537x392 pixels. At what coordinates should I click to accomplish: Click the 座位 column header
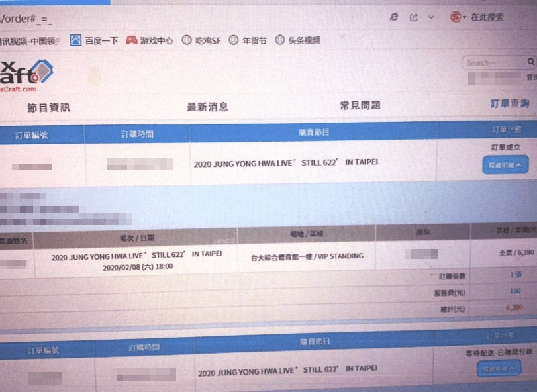pos(423,232)
